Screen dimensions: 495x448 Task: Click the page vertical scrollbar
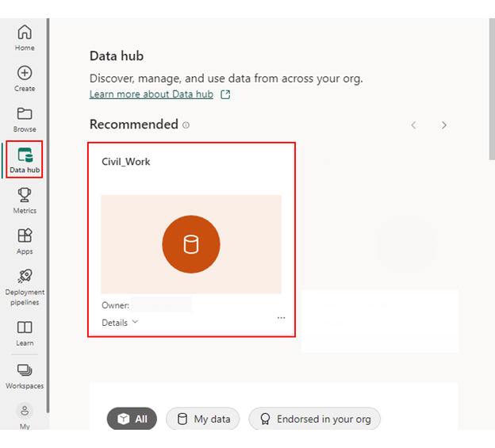pyautogui.click(x=492, y=89)
